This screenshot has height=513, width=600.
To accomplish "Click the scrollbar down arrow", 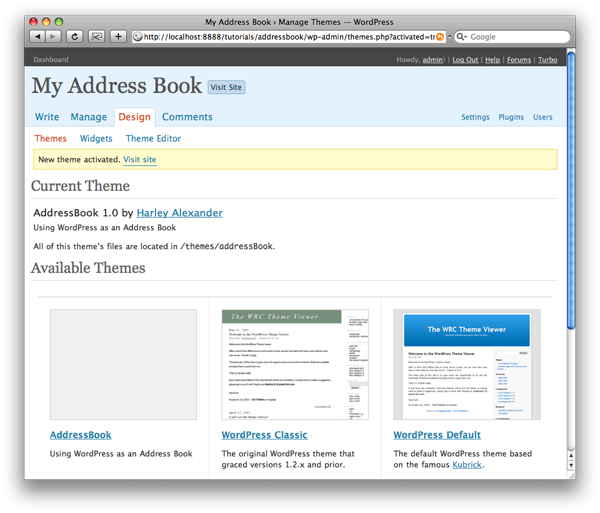I will point(571,465).
